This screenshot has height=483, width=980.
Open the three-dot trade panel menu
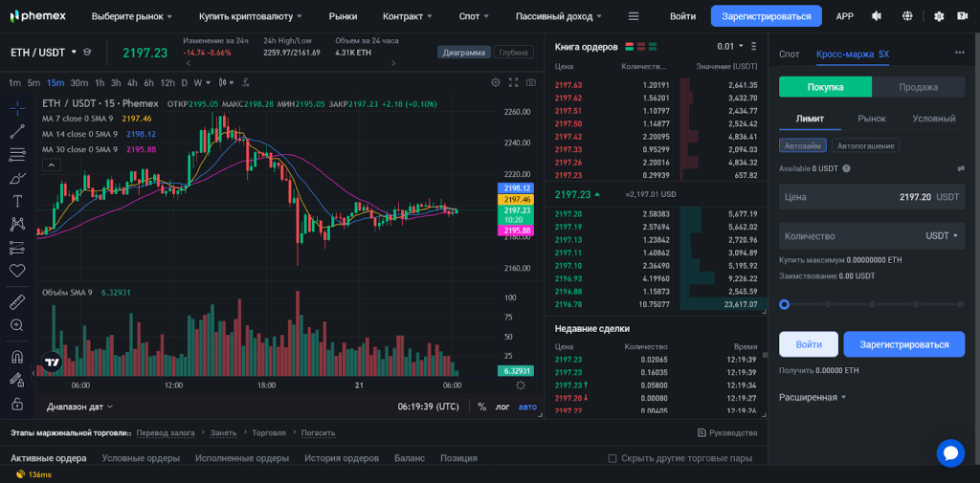coord(959,54)
